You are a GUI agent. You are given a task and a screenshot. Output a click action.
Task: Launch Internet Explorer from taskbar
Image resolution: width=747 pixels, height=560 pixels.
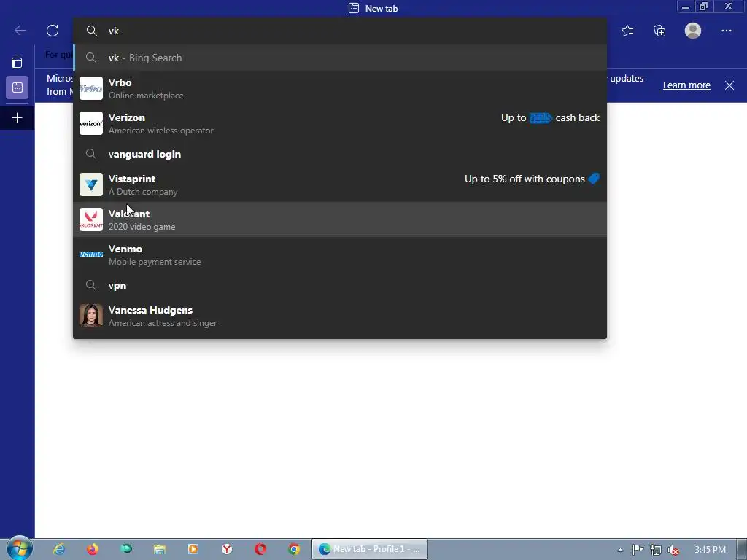pos(59,550)
